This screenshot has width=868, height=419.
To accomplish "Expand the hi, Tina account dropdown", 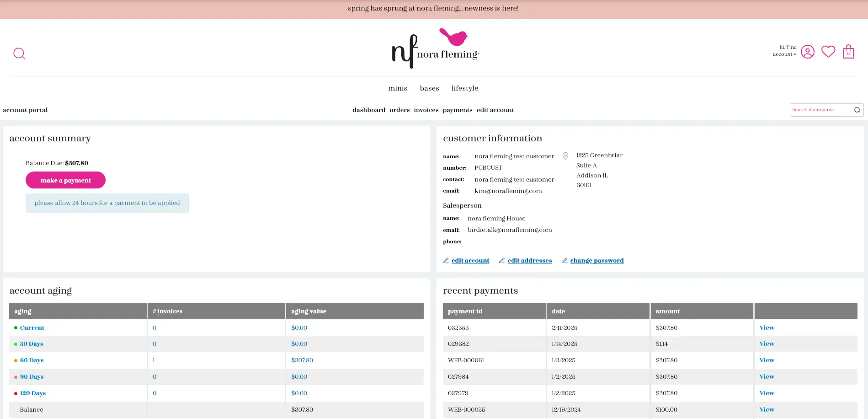I will pos(784,51).
